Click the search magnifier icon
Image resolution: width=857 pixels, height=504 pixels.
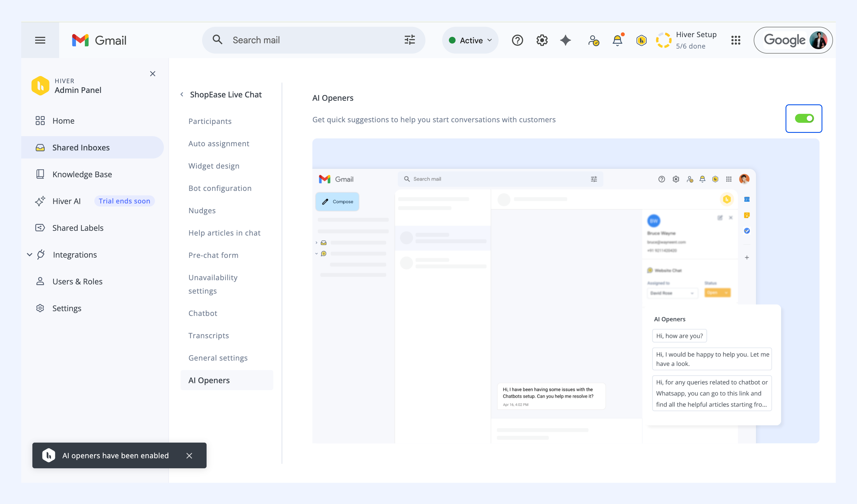click(218, 40)
